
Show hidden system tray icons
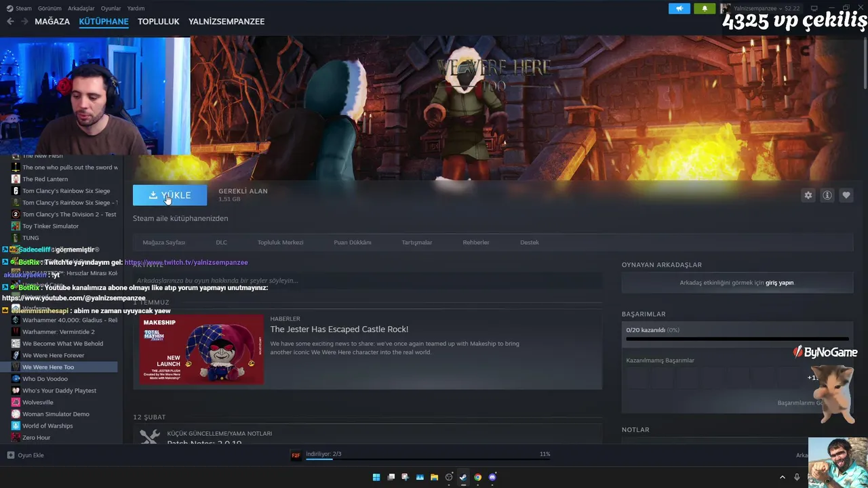click(x=782, y=477)
